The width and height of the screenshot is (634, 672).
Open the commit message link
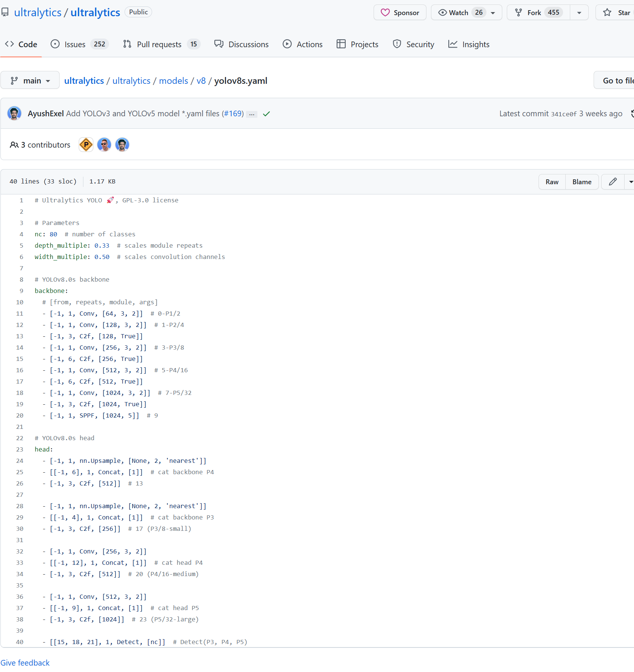click(x=143, y=113)
